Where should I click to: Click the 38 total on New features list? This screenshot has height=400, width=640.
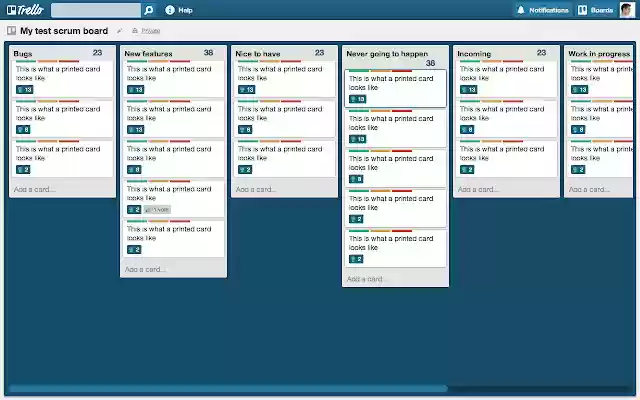[x=208, y=53]
